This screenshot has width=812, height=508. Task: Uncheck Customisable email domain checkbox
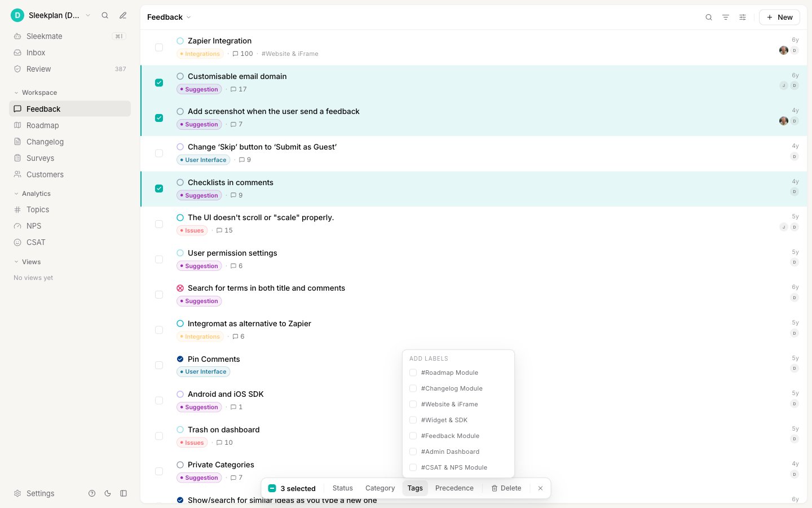coord(159,82)
